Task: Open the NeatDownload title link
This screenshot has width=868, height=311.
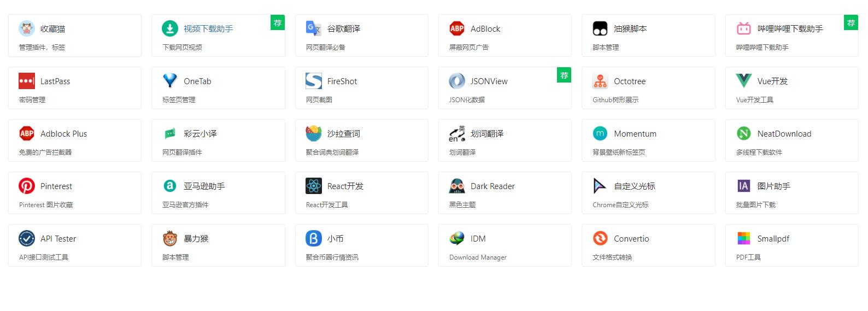Action: [784, 133]
